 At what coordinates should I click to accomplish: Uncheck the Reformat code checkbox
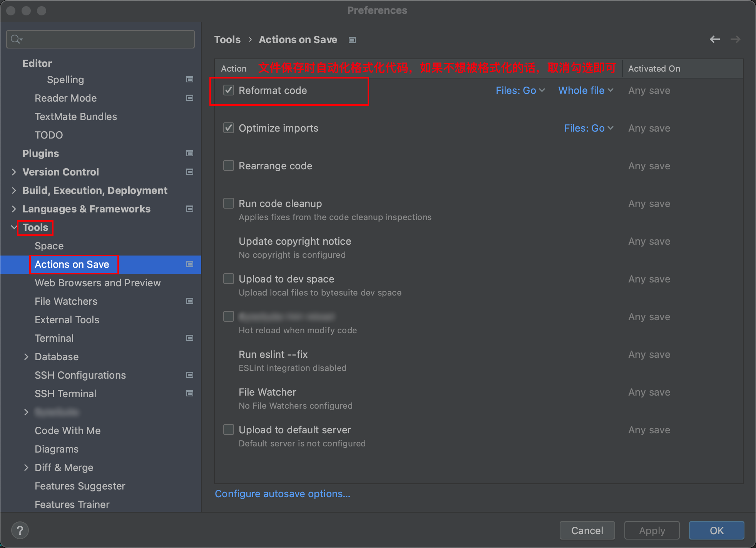click(229, 90)
